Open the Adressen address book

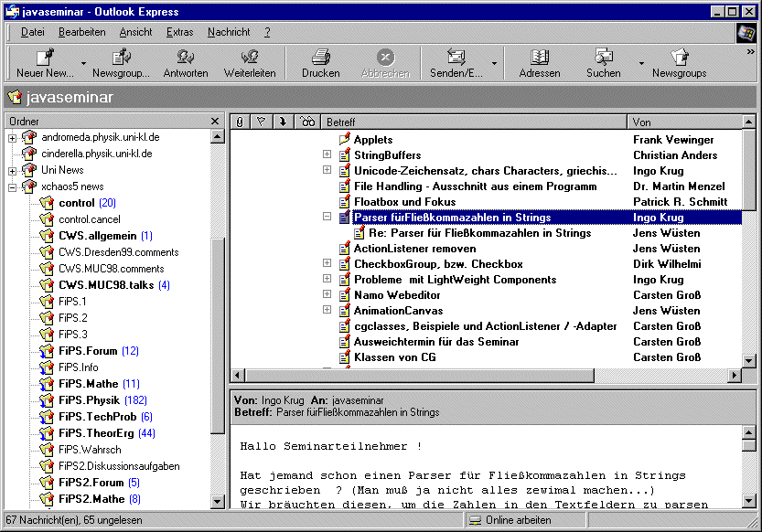539,58
